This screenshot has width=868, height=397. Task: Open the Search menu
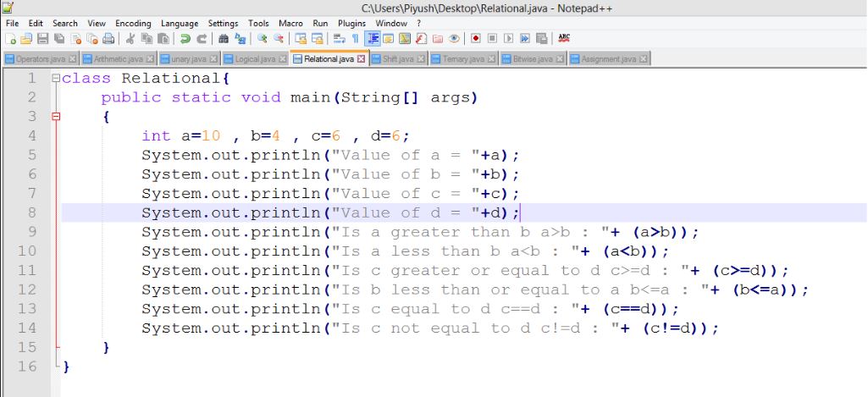click(64, 23)
